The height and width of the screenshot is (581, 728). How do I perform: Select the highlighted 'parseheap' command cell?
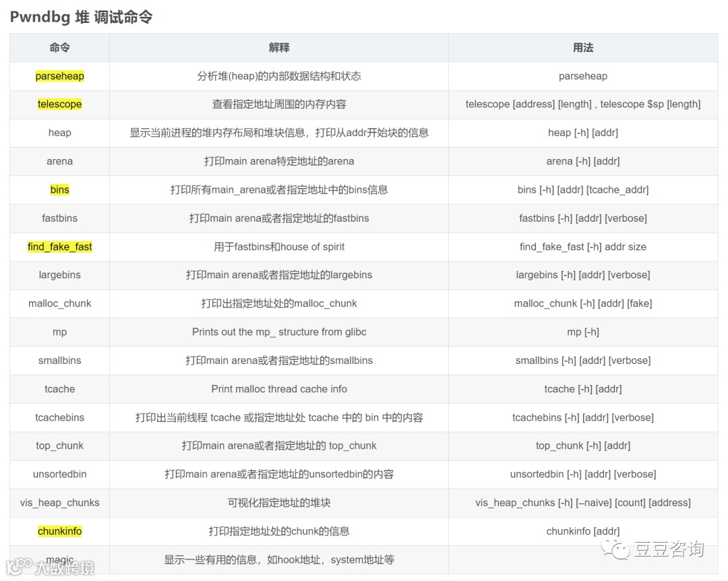point(59,76)
